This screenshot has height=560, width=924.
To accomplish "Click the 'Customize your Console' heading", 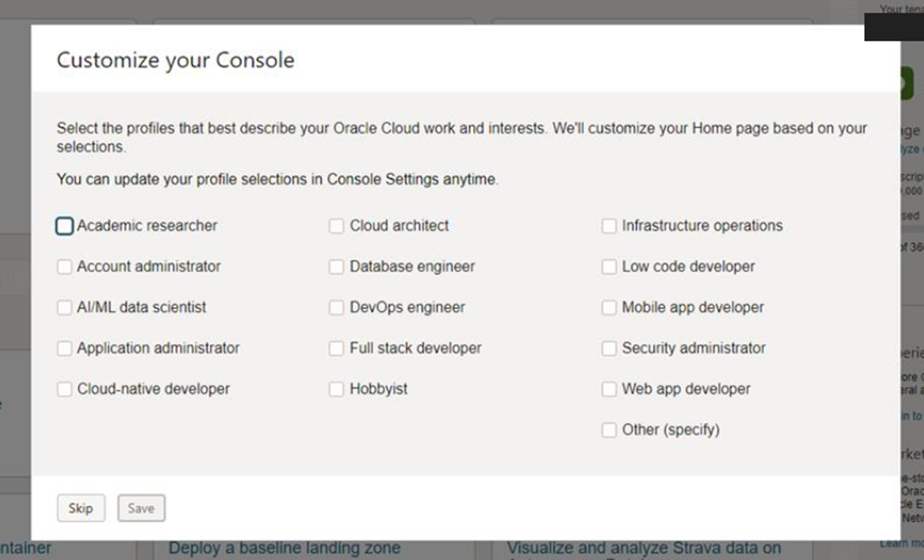I will point(176,60).
